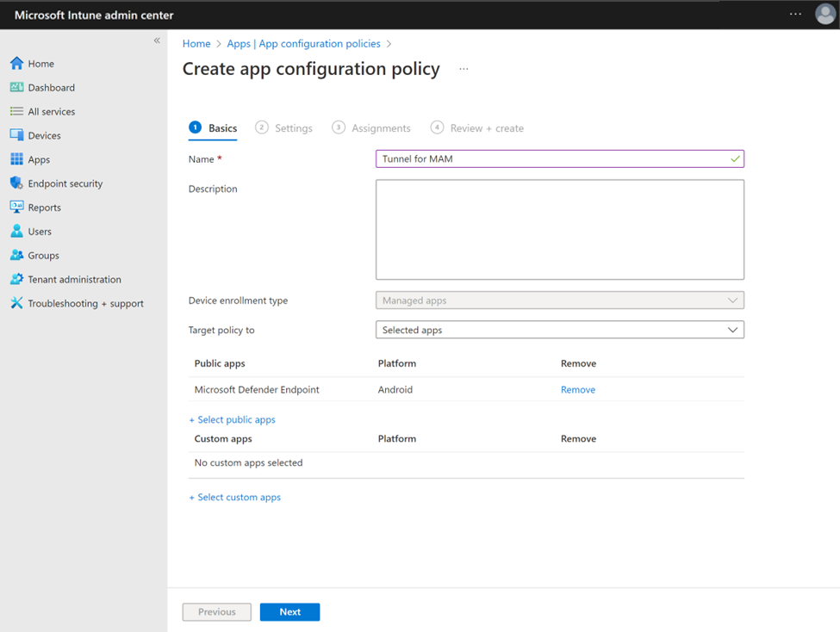Open the Home section in the sidebar
This screenshot has width=840, height=632.
39,63
